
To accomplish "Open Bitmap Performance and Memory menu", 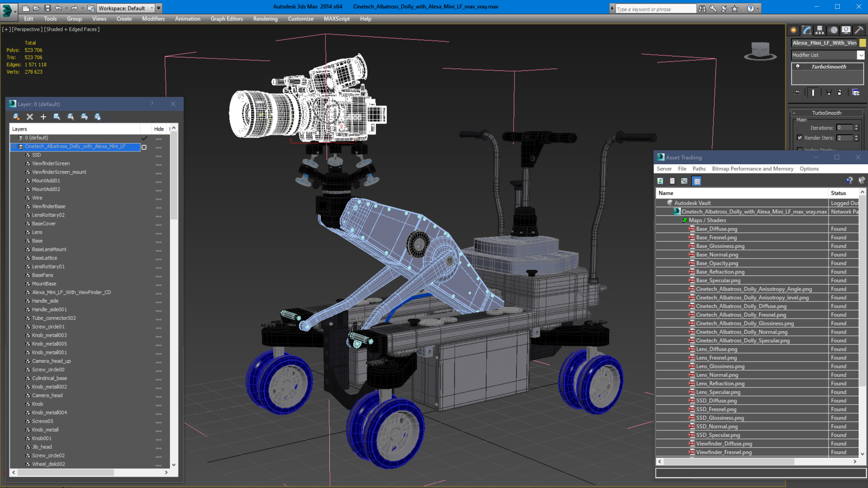I will 752,168.
